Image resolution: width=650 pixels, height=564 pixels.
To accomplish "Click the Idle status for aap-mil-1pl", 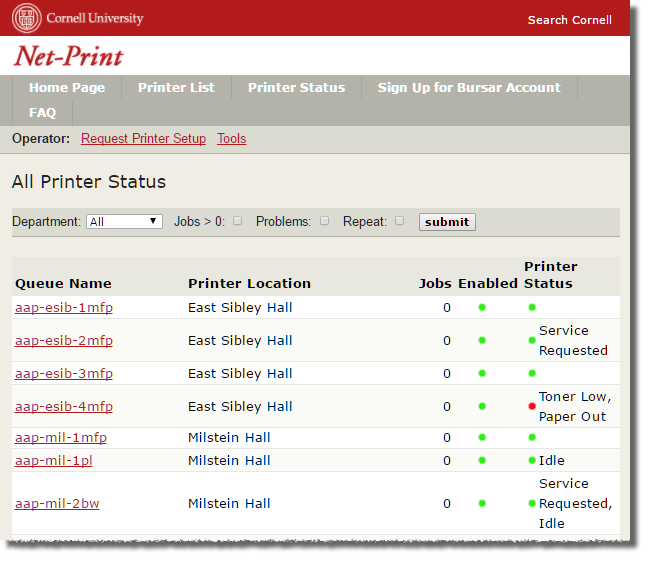I will [x=552, y=461].
